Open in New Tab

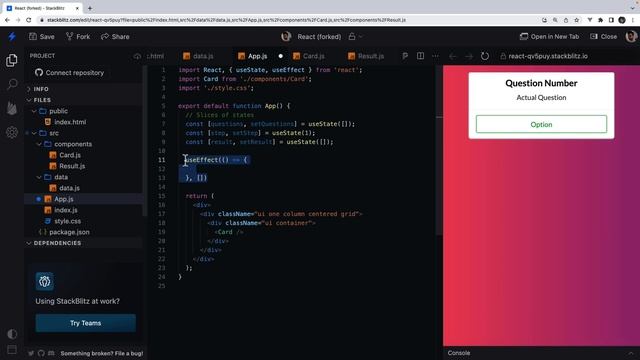tap(549, 37)
